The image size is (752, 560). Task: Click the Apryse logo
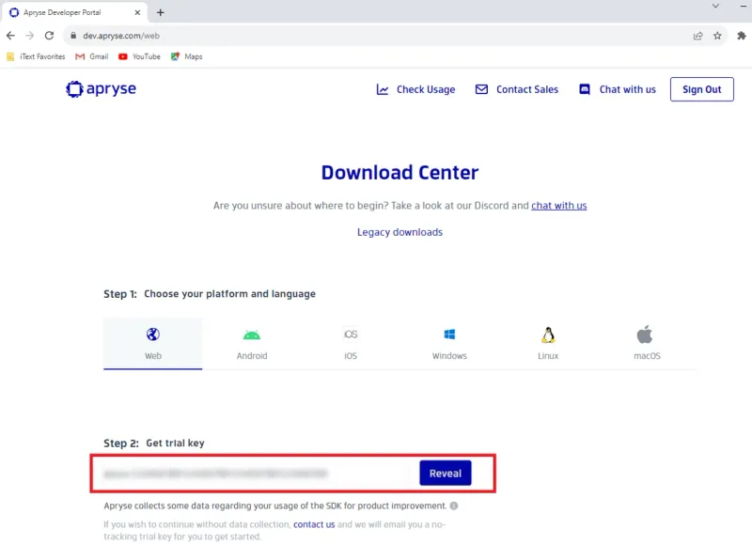coord(102,89)
